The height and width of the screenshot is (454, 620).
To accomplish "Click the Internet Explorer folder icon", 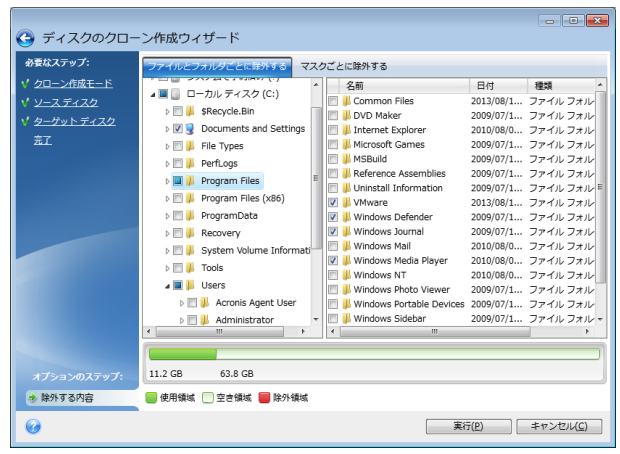I will 347,130.
